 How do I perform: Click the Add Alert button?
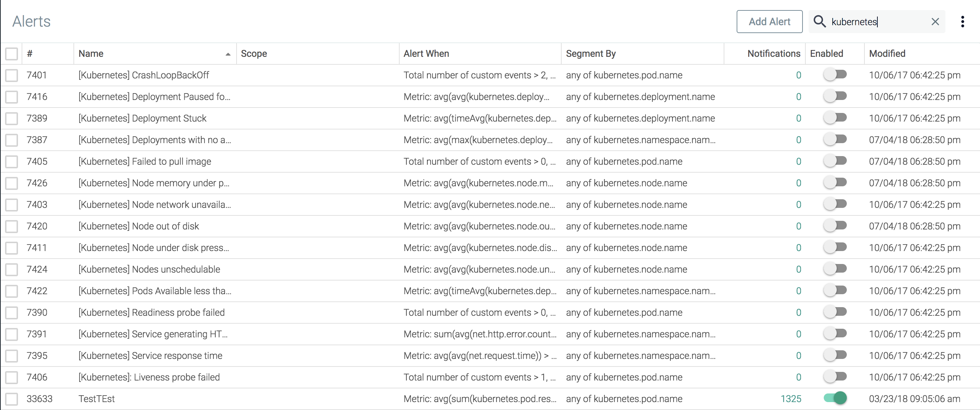pos(769,22)
